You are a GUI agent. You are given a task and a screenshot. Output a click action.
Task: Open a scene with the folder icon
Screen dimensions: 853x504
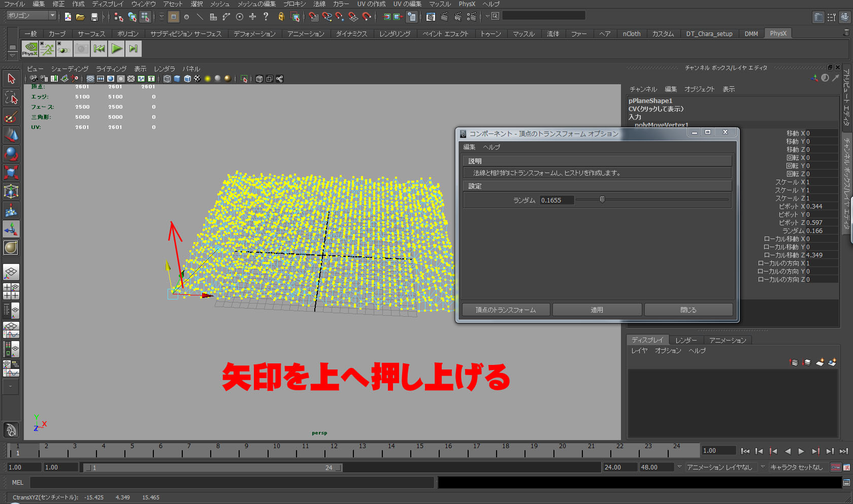click(x=80, y=17)
